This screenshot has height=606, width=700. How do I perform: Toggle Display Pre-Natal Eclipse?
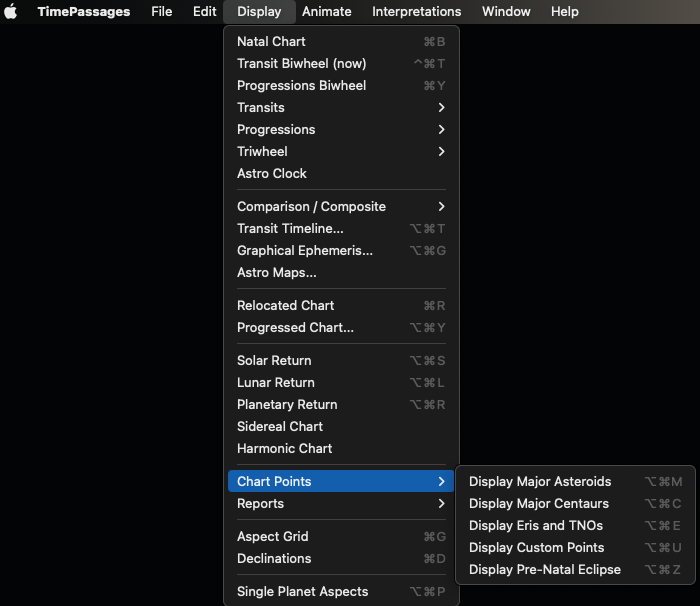pyautogui.click(x=575, y=569)
